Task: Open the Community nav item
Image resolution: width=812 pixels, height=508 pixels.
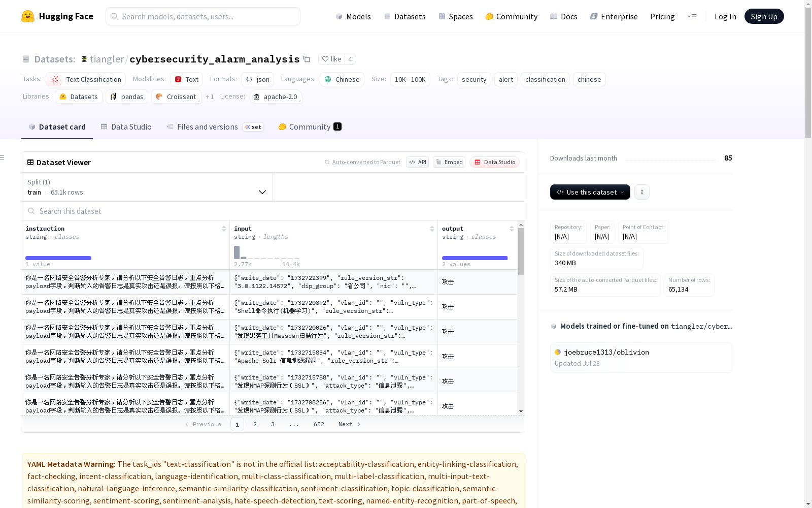Action: pyautogui.click(x=512, y=16)
